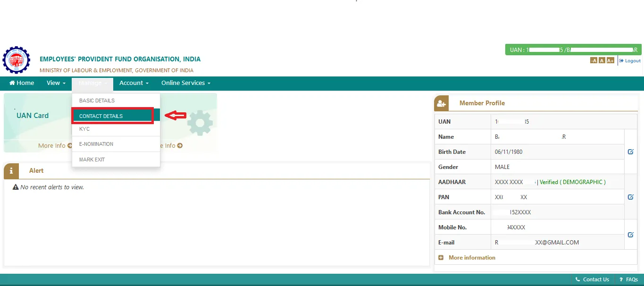
Task: Click the Employees' Provident Fund Organisation title
Action: point(120,59)
